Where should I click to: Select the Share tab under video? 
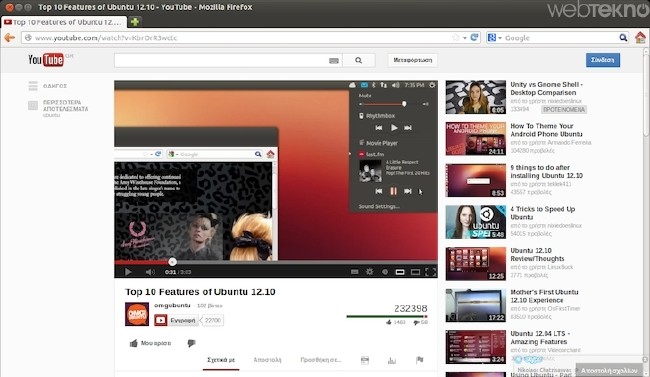click(x=267, y=360)
